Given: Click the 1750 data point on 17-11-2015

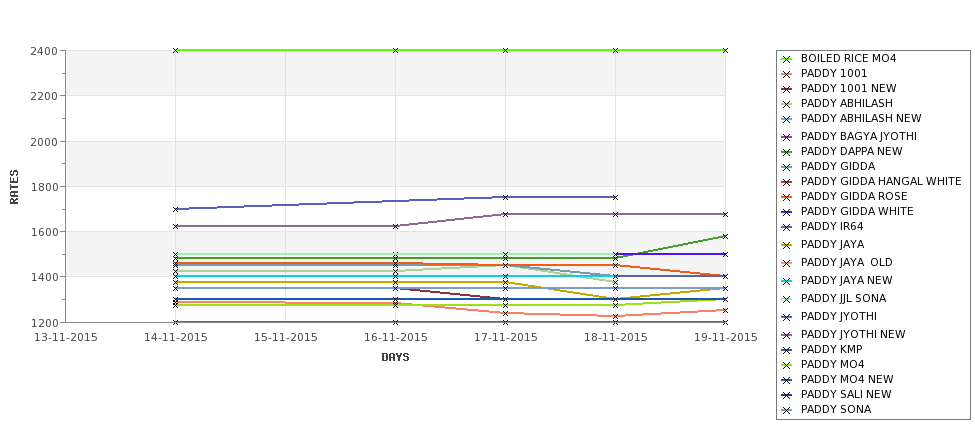Looking at the screenshot, I should click(x=505, y=197).
